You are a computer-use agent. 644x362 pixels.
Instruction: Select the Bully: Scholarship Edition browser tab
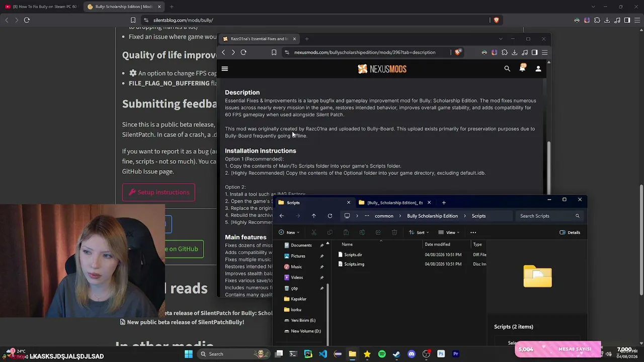point(123,7)
